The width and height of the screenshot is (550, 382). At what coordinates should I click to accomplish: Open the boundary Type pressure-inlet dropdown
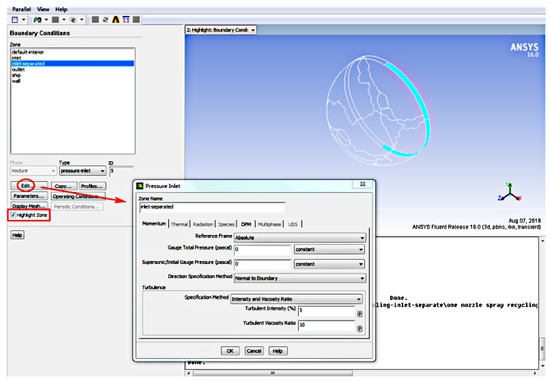tap(83, 171)
